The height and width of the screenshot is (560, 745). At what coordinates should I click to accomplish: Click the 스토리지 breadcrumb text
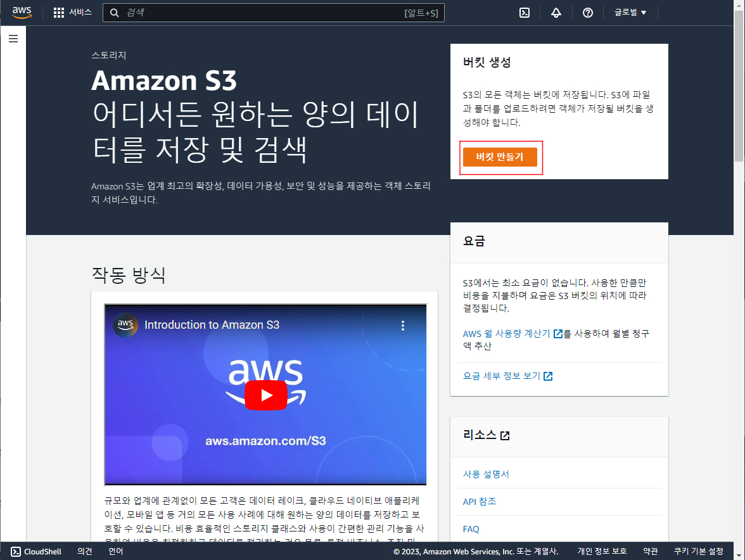(109, 55)
